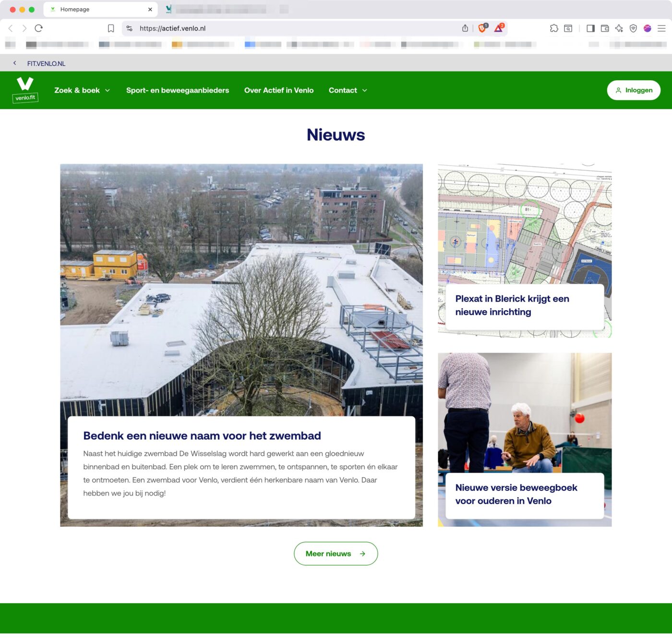Toggle the browser sidebar panel
This screenshot has width=672, height=641.
pos(590,28)
